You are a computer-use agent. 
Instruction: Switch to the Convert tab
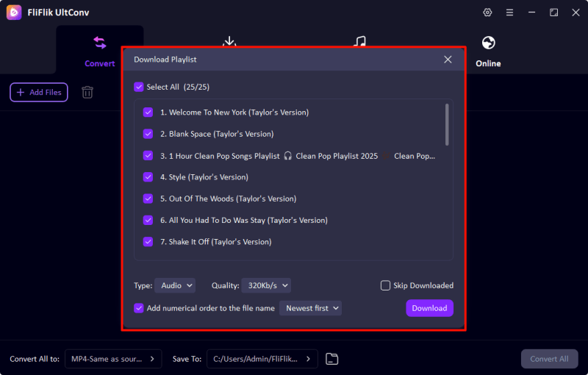coord(99,51)
